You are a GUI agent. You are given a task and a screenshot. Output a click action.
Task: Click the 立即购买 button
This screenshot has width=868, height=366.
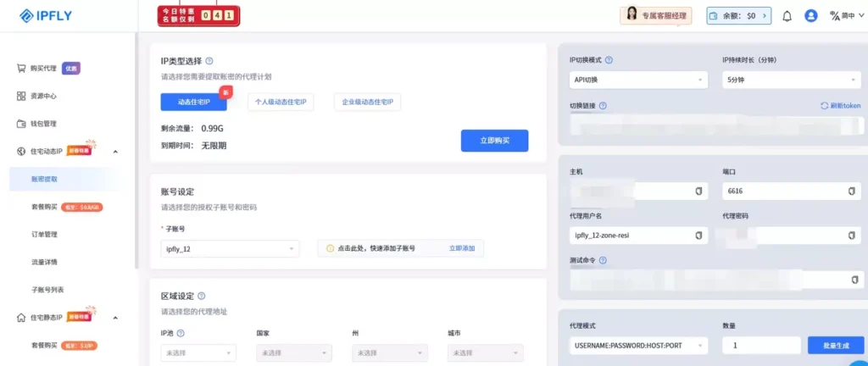coord(494,141)
